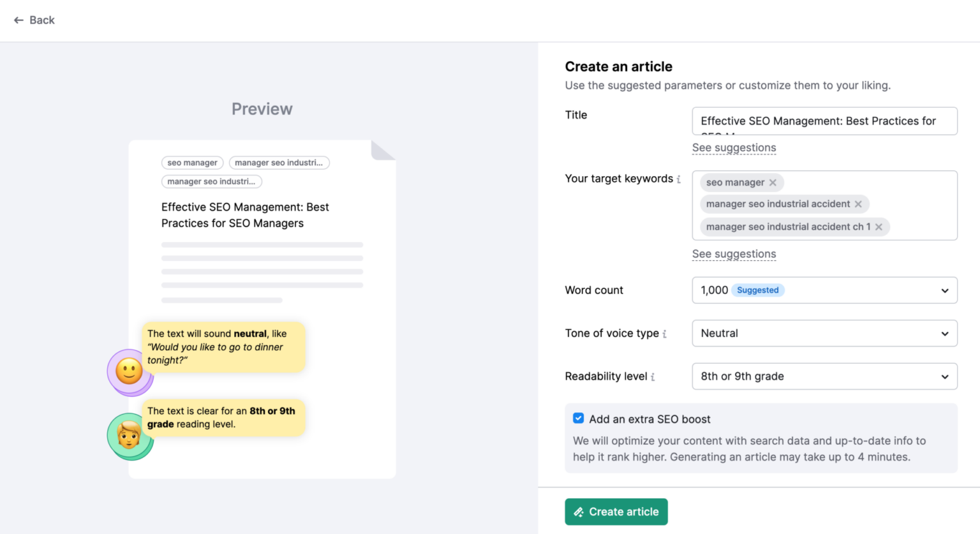Click the Preview heading
The width and height of the screenshot is (980, 534).
tap(262, 109)
